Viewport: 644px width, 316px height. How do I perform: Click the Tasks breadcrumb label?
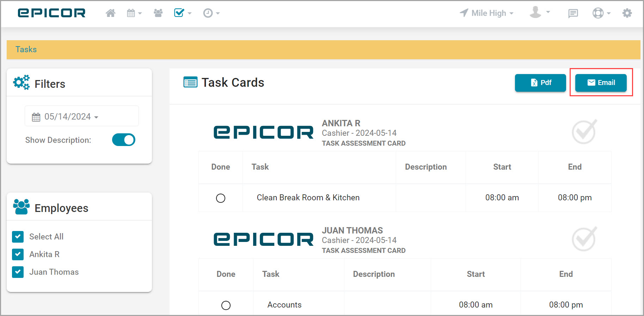pos(26,49)
